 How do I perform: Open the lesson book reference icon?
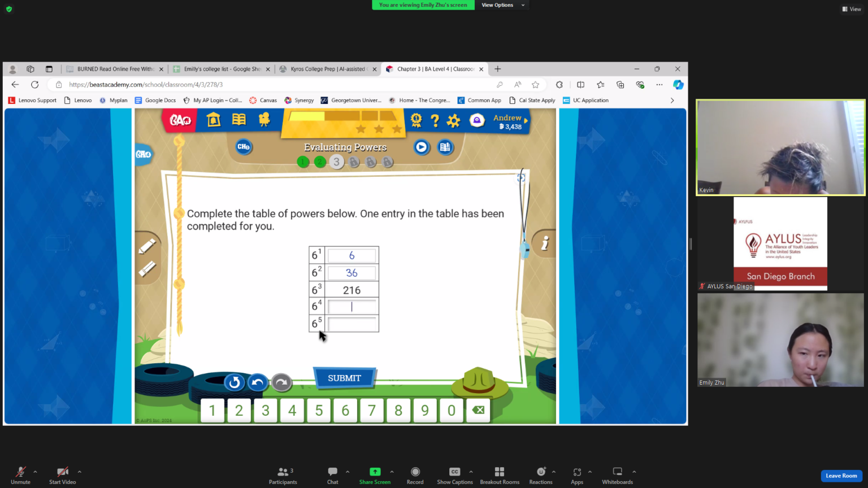click(x=445, y=147)
